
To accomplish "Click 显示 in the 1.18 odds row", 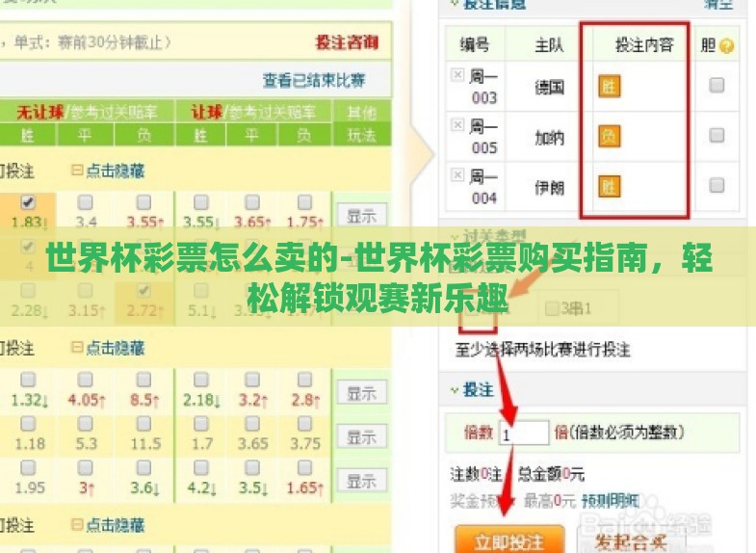I will (361, 436).
